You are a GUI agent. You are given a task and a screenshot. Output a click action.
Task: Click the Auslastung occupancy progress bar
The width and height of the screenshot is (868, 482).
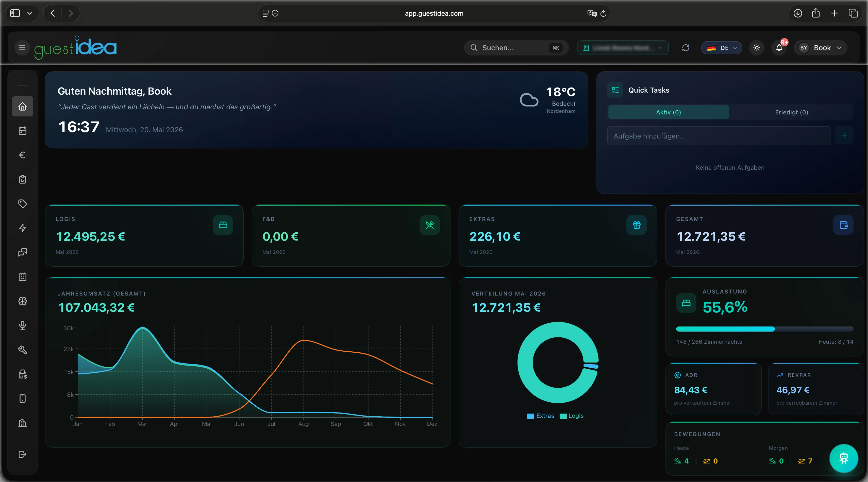coord(764,329)
